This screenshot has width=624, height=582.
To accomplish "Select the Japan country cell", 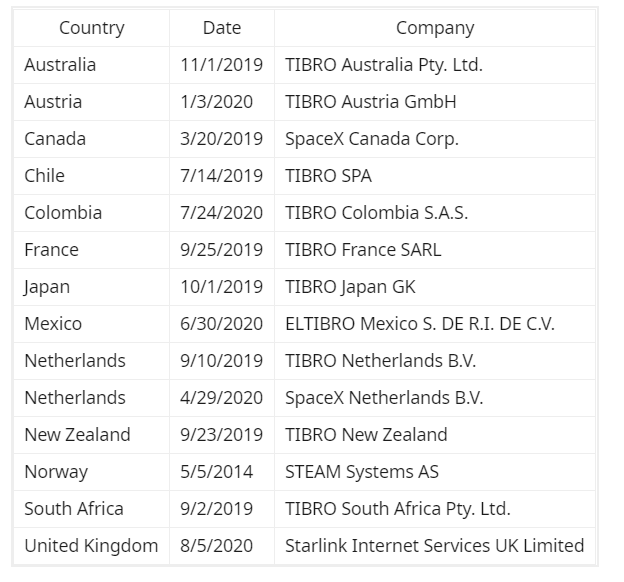I will click(47, 287).
